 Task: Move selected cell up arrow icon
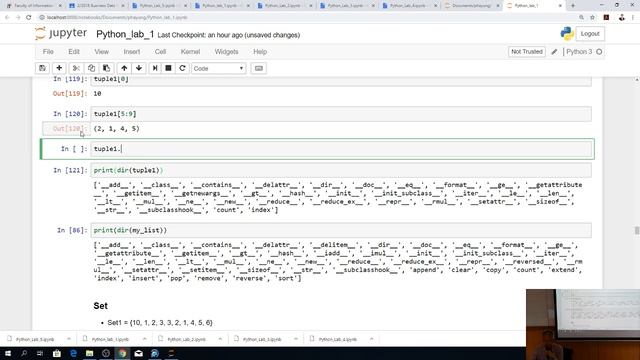point(124,68)
